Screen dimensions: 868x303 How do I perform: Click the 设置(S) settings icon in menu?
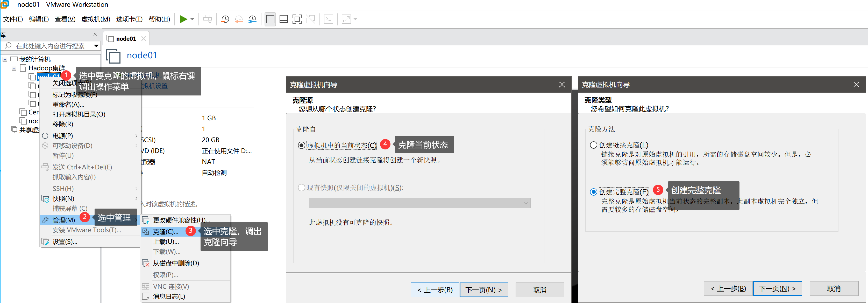(45, 242)
